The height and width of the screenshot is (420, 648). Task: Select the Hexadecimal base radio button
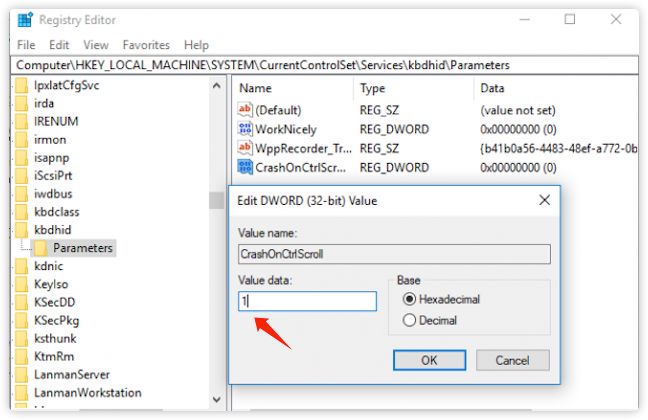click(x=409, y=299)
